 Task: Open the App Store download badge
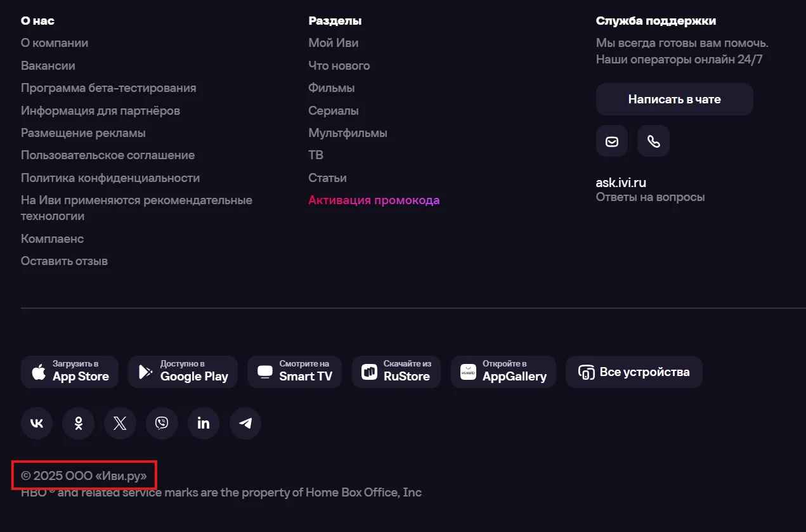coord(70,372)
